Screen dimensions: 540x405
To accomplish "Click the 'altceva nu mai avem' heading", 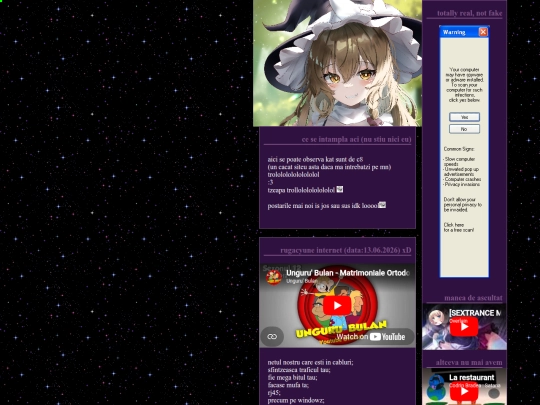I will point(469,362).
